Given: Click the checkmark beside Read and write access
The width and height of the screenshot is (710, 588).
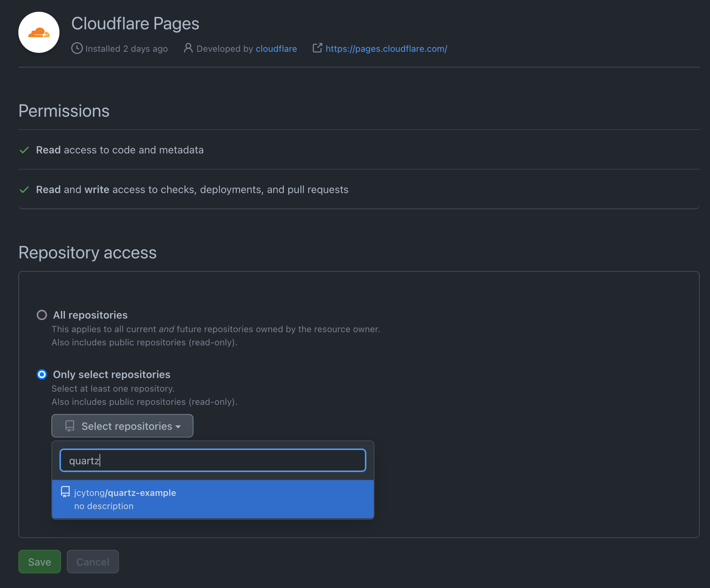Looking at the screenshot, I should pos(24,190).
